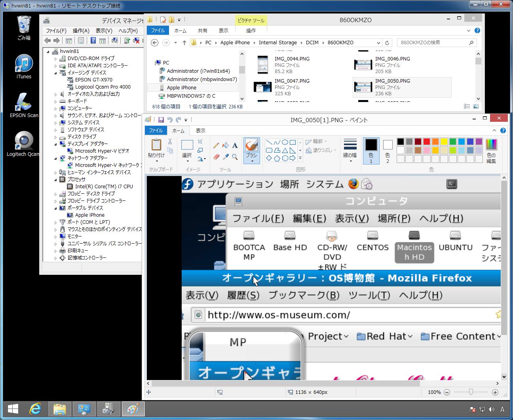Image resolution: width=513 pixels, height=420 pixels.
Task: Expand the DVD/CD-ROM ドライブ node
Action: pyautogui.click(x=56, y=59)
